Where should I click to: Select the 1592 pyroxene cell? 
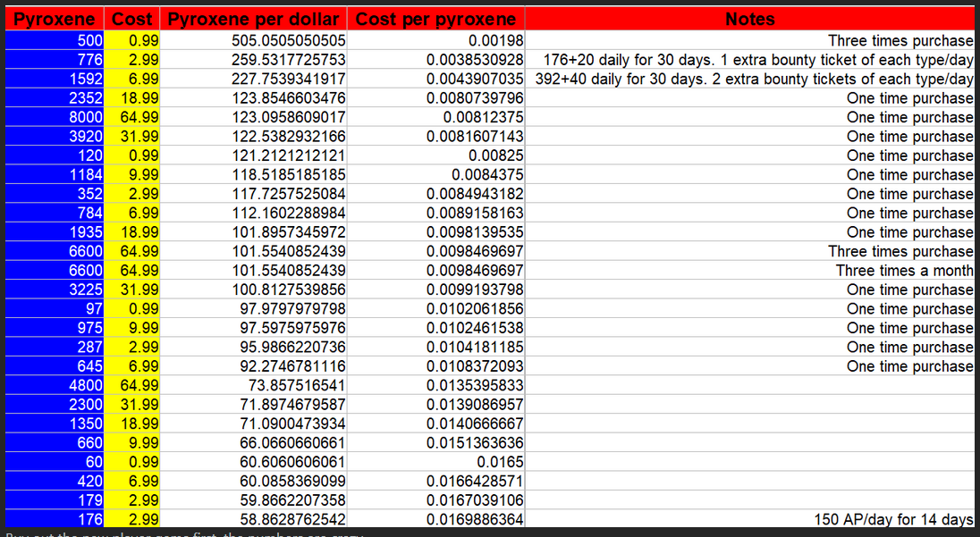55,79
